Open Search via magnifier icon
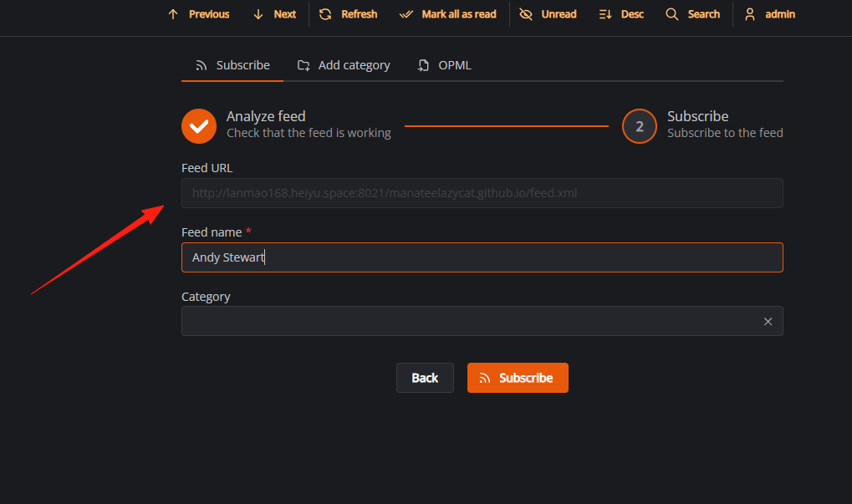 pyautogui.click(x=671, y=14)
